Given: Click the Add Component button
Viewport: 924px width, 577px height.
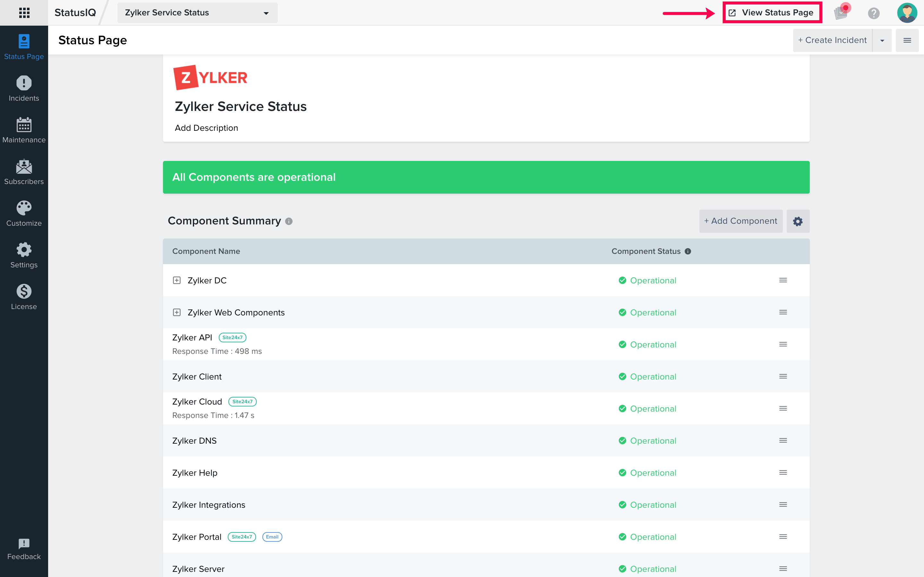Looking at the screenshot, I should coord(740,221).
